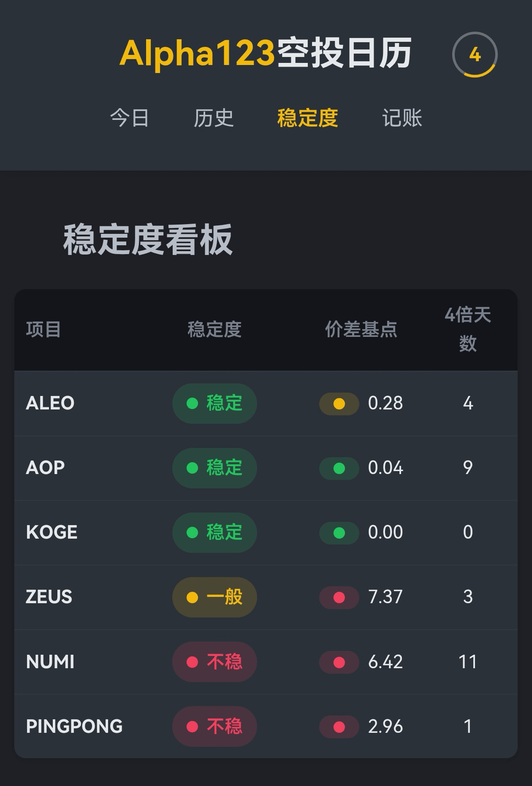Open the 历史 tab
Image resolution: width=532 pixels, height=786 pixels.
[213, 118]
